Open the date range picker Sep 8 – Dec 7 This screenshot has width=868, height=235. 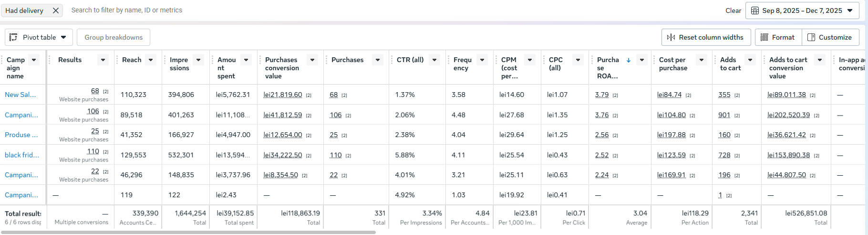(x=802, y=11)
